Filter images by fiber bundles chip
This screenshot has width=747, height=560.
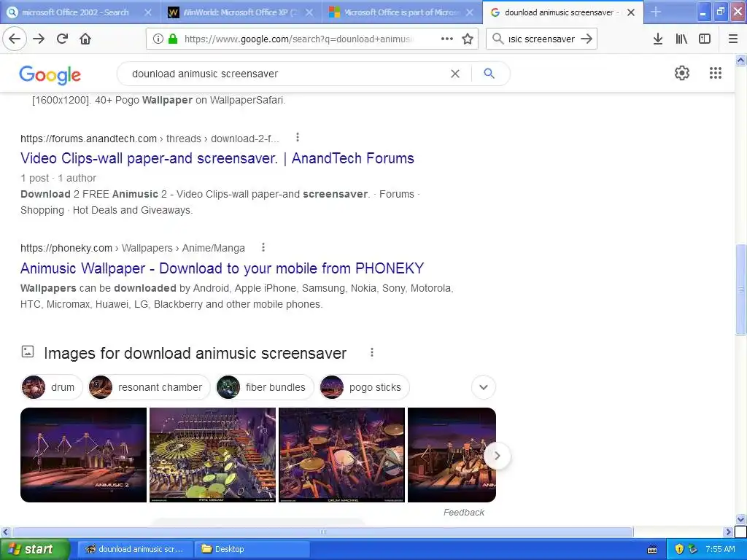click(x=265, y=387)
